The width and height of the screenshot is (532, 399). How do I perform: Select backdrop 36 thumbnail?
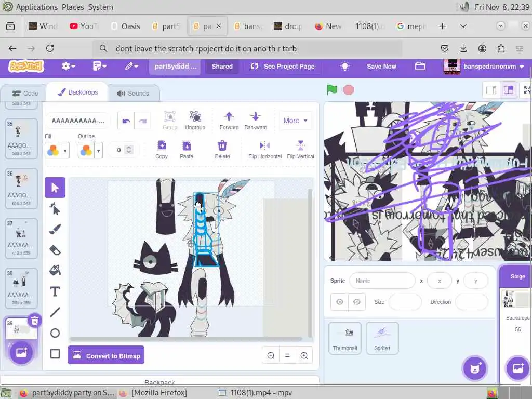click(x=21, y=188)
